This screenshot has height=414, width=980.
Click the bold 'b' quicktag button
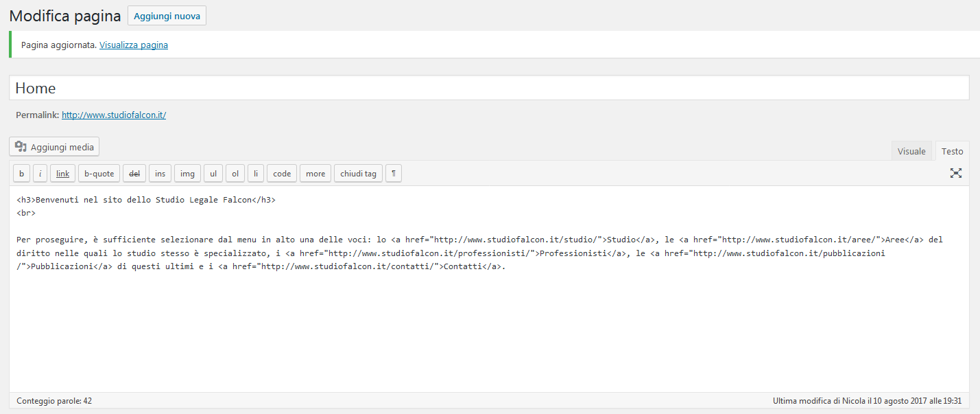point(22,174)
